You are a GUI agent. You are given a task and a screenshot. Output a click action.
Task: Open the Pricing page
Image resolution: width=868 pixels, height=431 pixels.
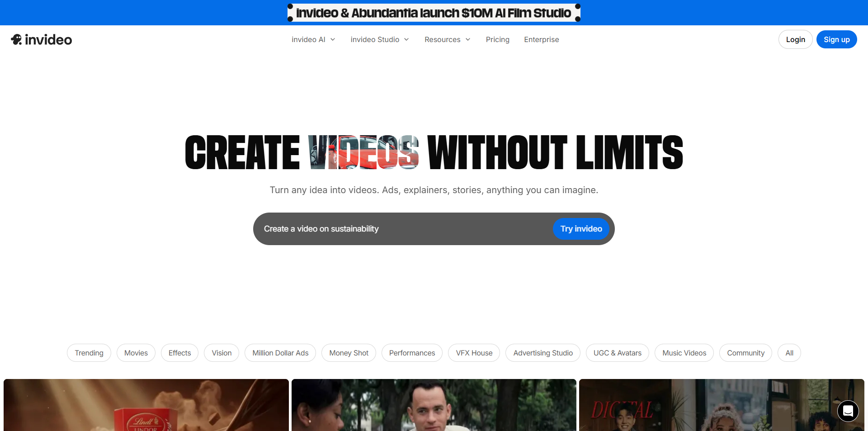[x=497, y=39]
